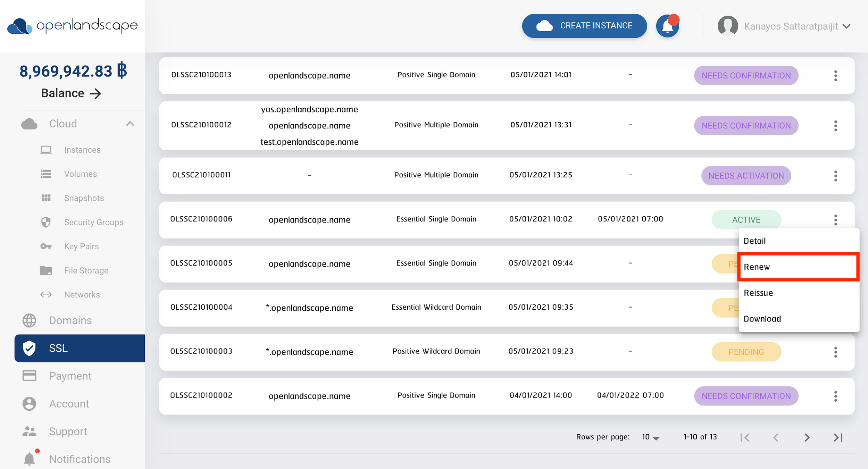Click the CREATE INSTANCE button

tap(584, 25)
